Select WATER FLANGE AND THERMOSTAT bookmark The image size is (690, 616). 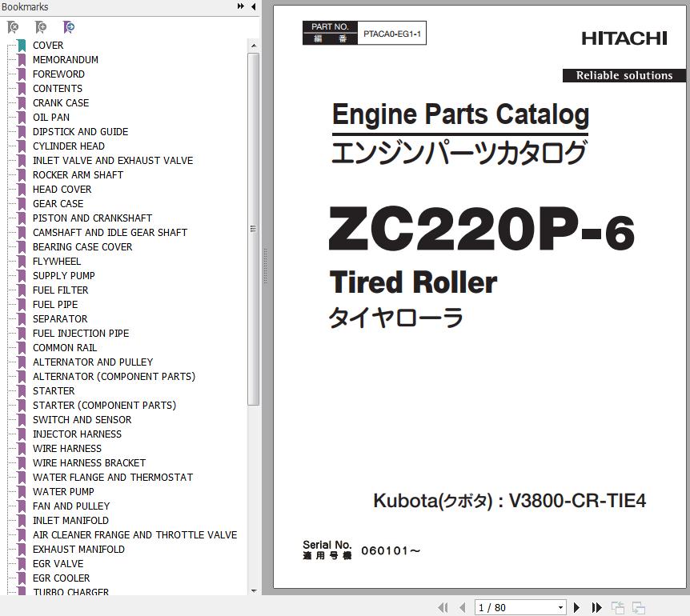[113, 478]
